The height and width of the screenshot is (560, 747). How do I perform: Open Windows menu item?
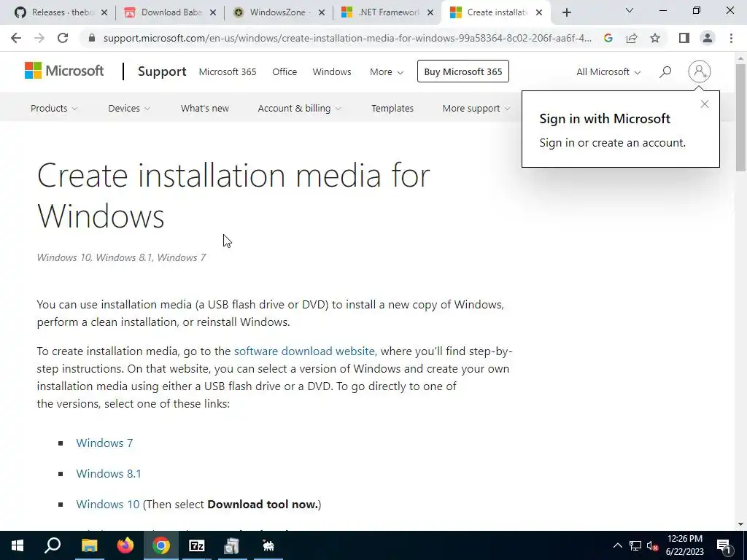pos(332,72)
